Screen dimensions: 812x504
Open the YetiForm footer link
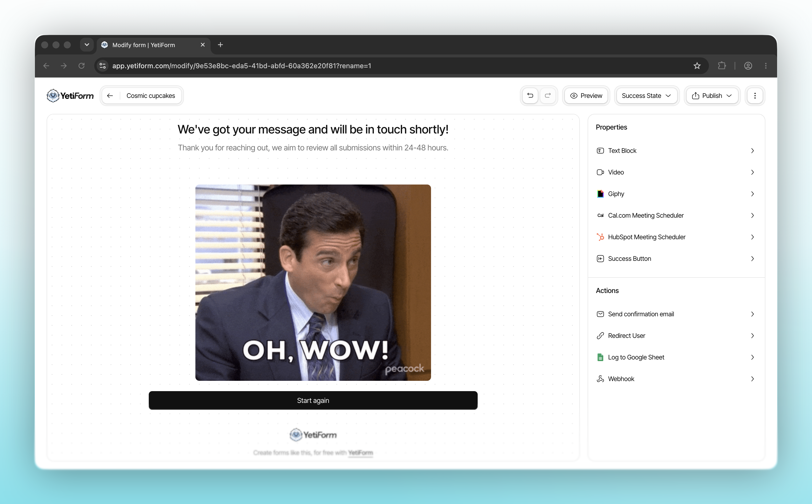coord(360,453)
